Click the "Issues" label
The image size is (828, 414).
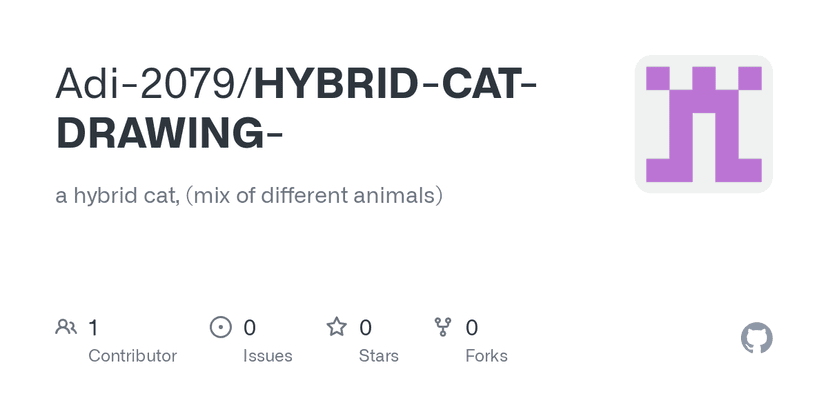pyautogui.click(x=267, y=356)
